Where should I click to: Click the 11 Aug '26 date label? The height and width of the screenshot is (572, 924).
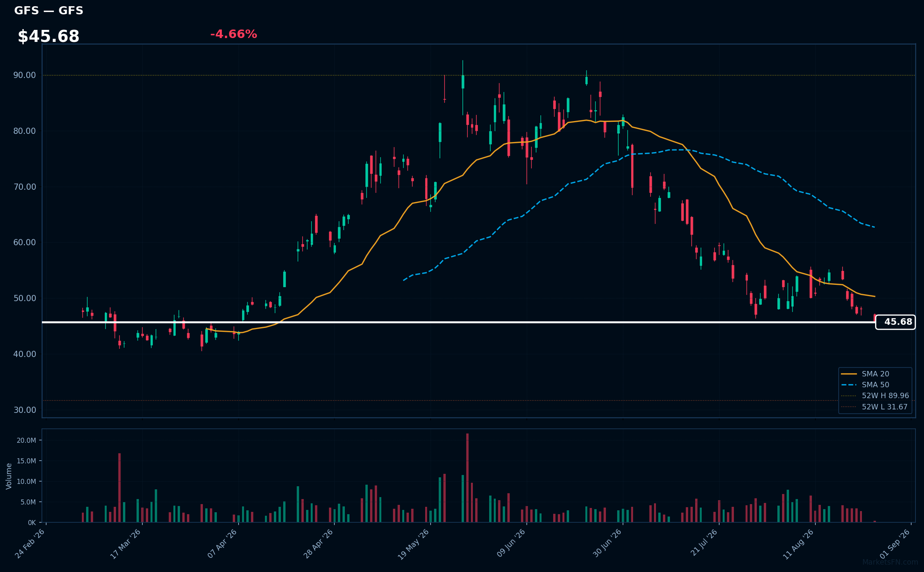pyautogui.click(x=798, y=544)
